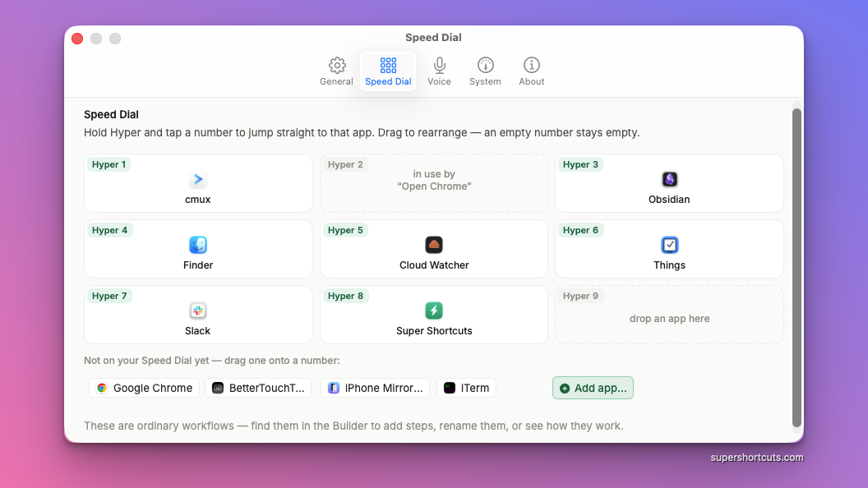The width and height of the screenshot is (868, 488).
Task: Click the Finder label
Action: pyautogui.click(x=197, y=265)
